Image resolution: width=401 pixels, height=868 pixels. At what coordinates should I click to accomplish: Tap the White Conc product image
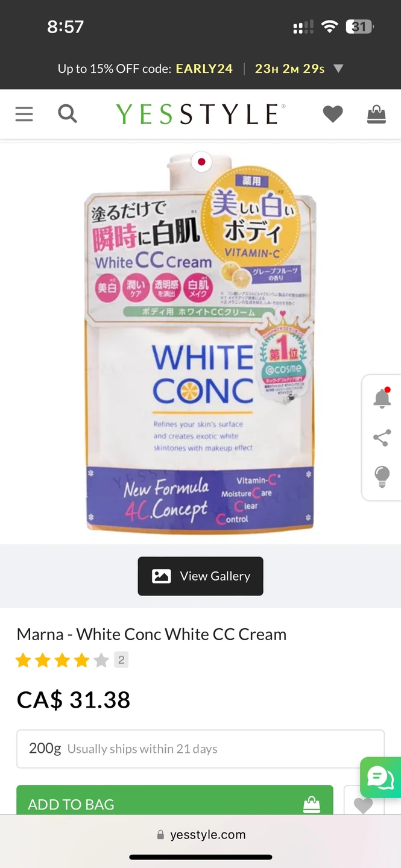point(201,342)
